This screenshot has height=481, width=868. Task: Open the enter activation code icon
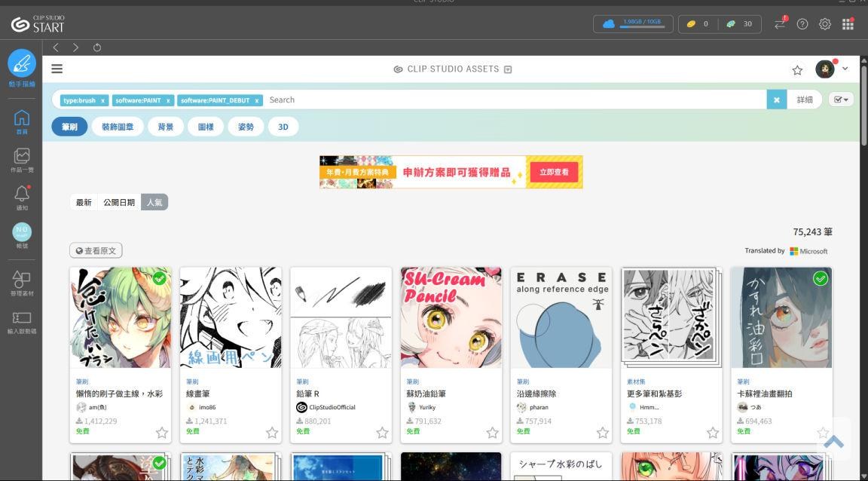pos(22,321)
